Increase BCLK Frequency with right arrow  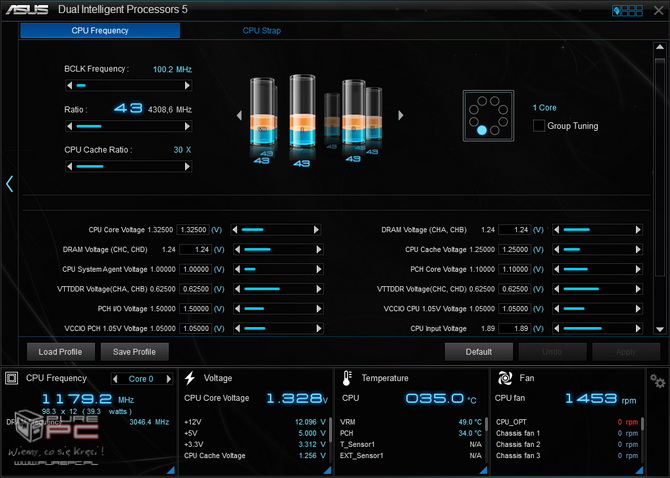click(187, 85)
